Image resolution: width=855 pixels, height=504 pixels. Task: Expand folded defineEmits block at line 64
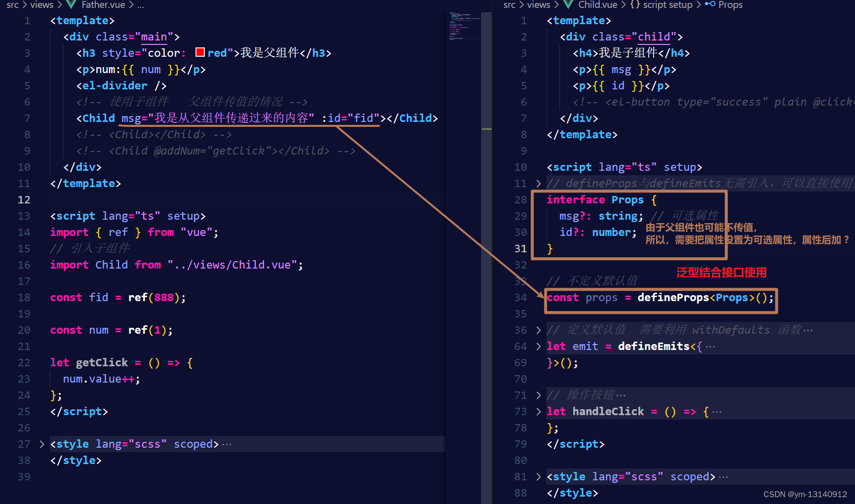click(x=539, y=347)
